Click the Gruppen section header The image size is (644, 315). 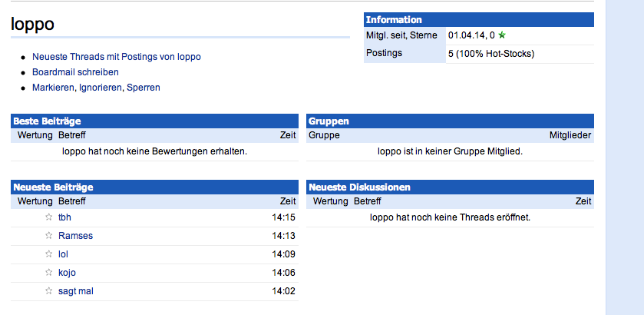[329, 121]
